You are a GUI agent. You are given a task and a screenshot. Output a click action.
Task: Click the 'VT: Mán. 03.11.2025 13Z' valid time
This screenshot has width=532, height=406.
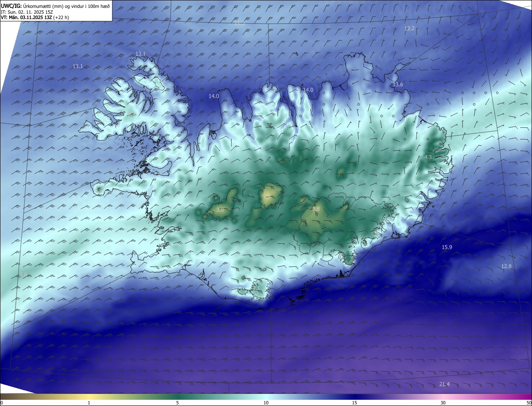pyautogui.click(x=35, y=17)
